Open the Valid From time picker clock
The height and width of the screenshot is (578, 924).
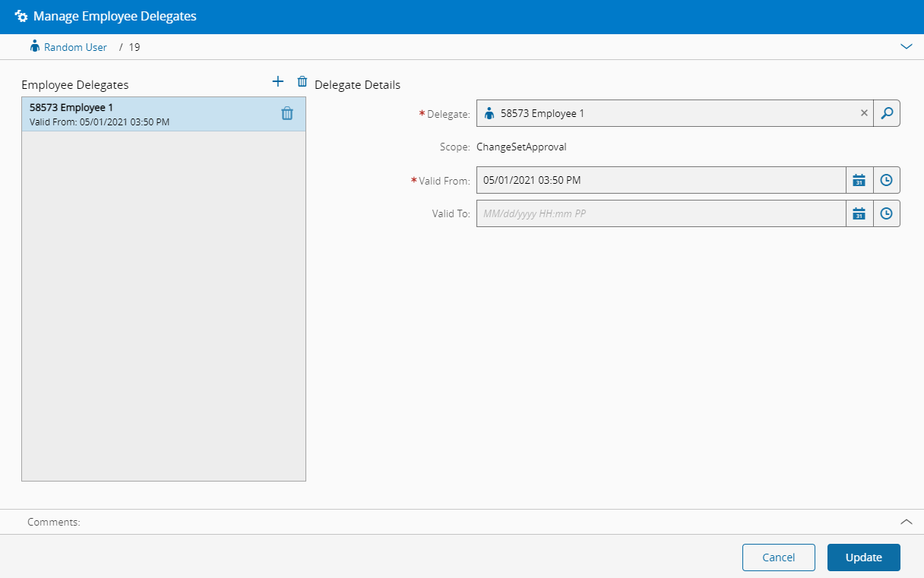point(887,180)
